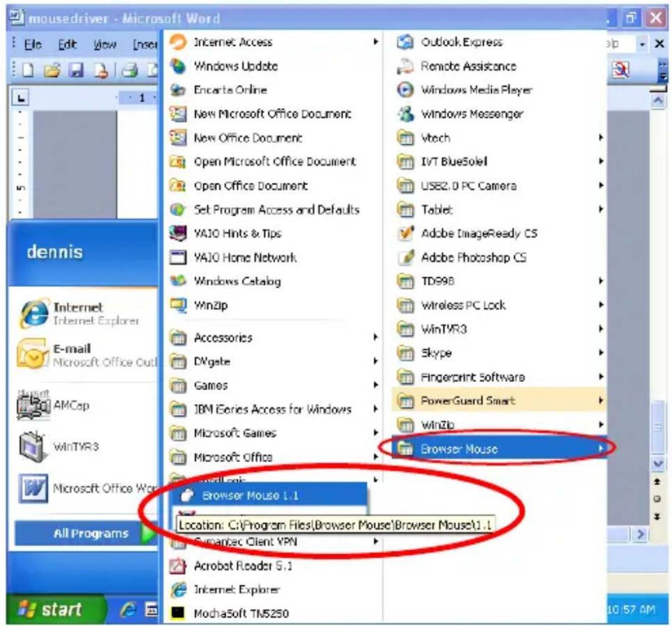Click the Outlook Express icon

click(405, 42)
